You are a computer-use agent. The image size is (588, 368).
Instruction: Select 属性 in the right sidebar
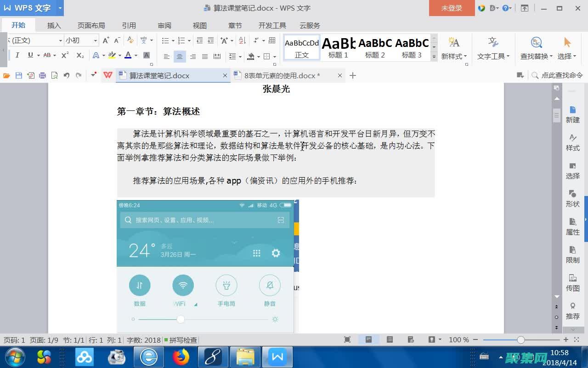click(x=572, y=227)
